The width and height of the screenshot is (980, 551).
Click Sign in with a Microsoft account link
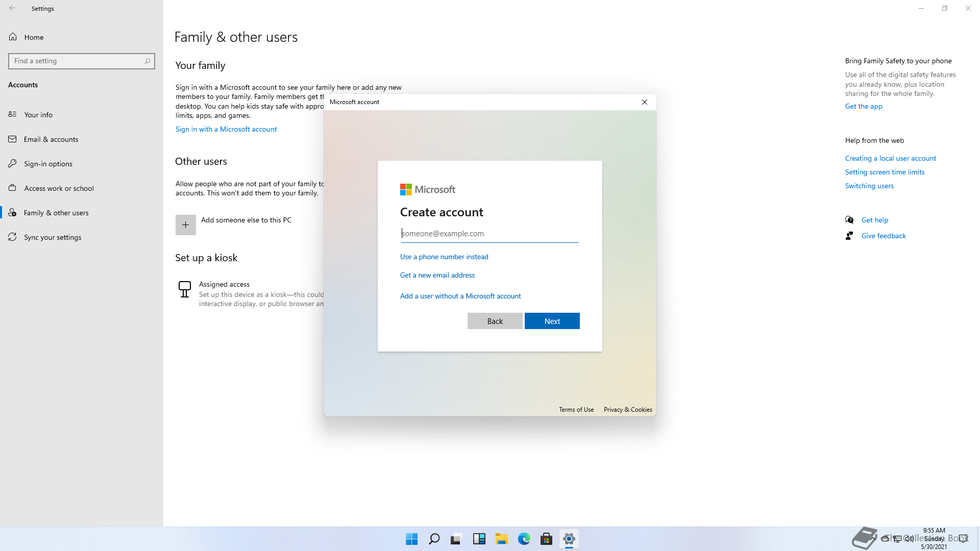226,129
